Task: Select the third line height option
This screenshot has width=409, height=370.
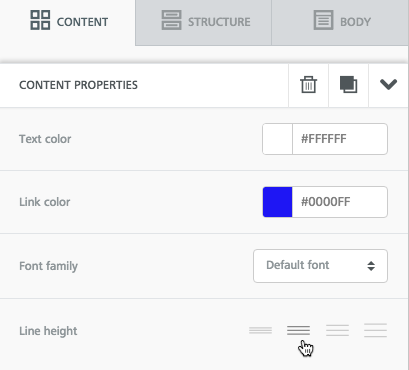Action: [x=337, y=330]
